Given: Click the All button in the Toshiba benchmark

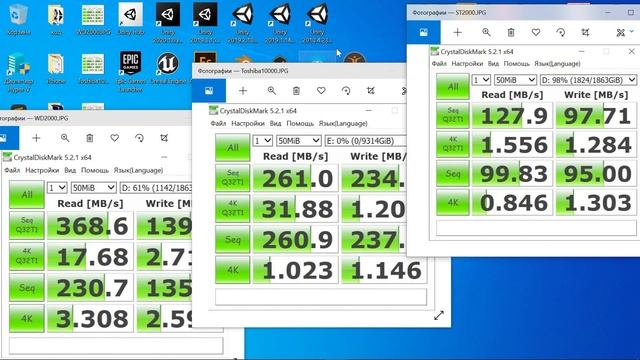Looking at the screenshot, I should pyautogui.click(x=233, y=148).
